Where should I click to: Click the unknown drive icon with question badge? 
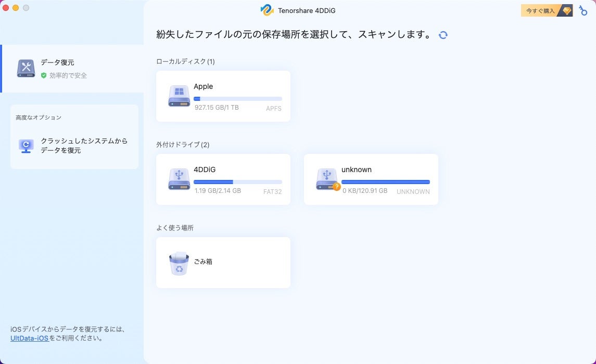pos(327,179)
